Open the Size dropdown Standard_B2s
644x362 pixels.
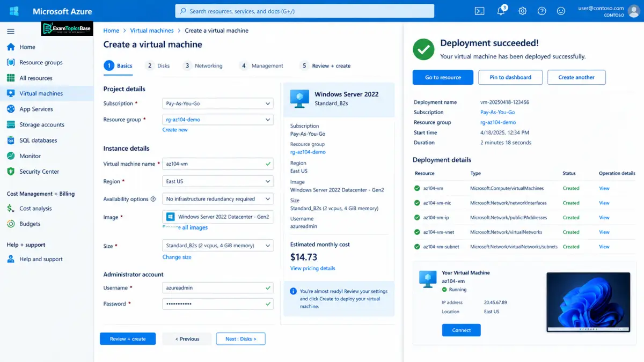[x=218, y=246]
